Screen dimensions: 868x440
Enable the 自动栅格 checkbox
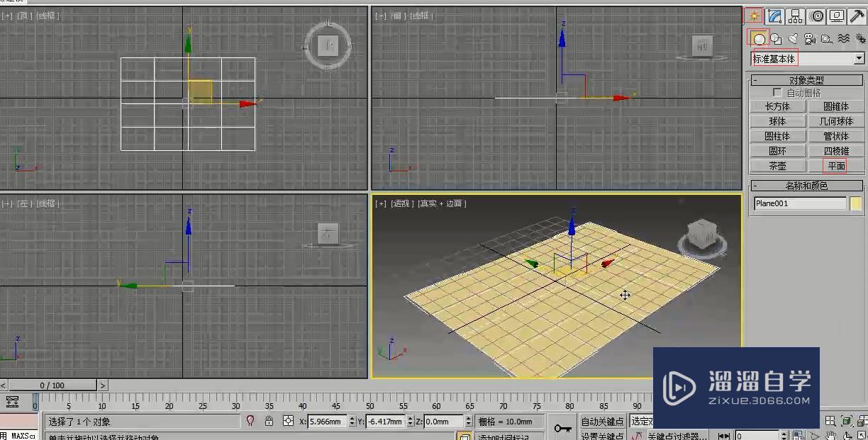[x=777, y=93]
